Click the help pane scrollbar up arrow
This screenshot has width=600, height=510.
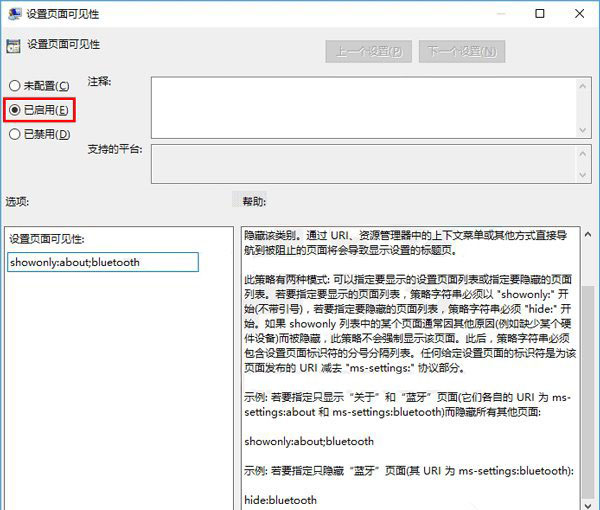click(x=587, y=235)
